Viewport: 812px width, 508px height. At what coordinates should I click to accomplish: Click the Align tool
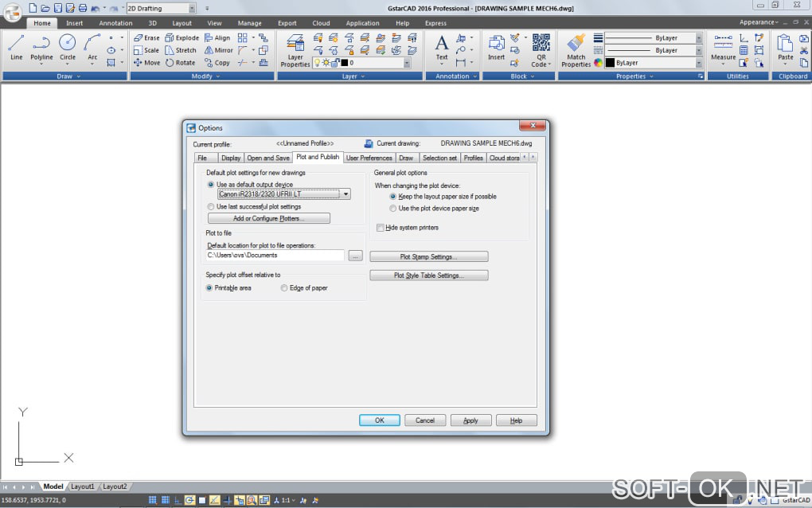(x=217, y=37)
